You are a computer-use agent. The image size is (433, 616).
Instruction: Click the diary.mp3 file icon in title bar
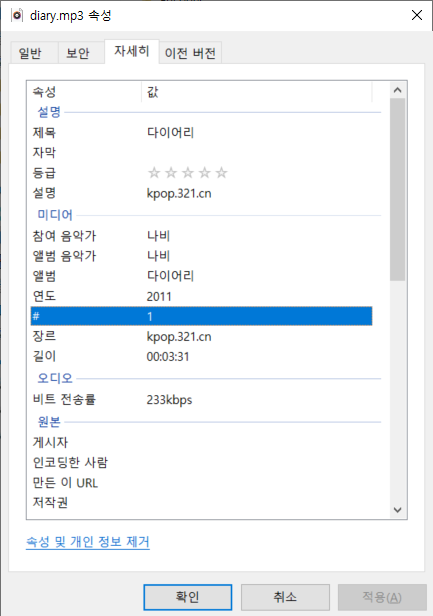pyautogui.click(x=17, y=15)
